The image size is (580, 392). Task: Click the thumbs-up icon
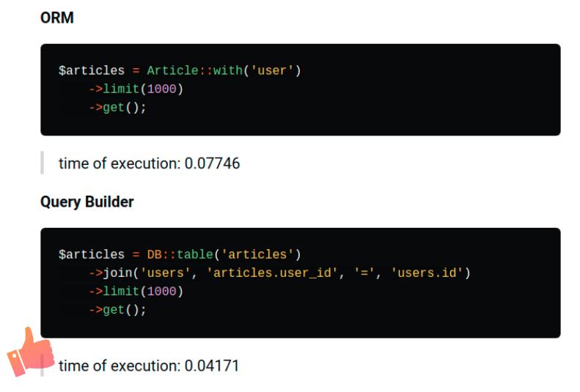point(30,352)
